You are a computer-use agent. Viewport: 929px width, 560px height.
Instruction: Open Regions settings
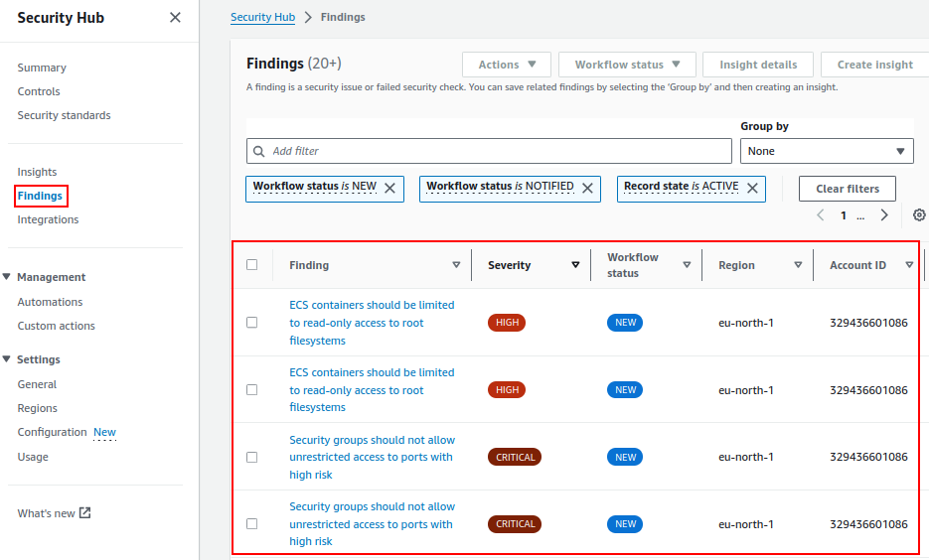38,408
